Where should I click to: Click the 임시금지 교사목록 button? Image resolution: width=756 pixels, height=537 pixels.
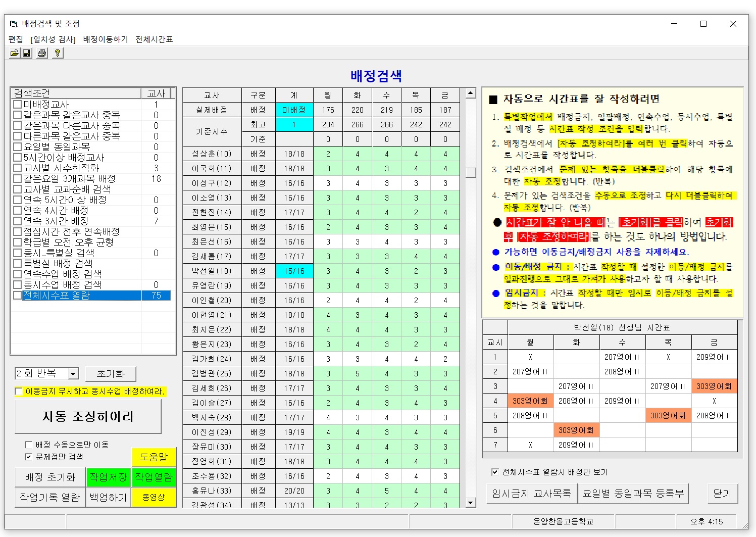[x=532, y=494]
